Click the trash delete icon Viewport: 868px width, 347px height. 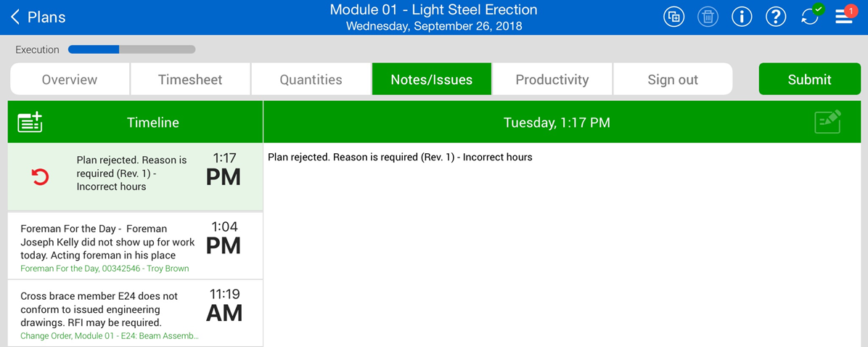708,17
